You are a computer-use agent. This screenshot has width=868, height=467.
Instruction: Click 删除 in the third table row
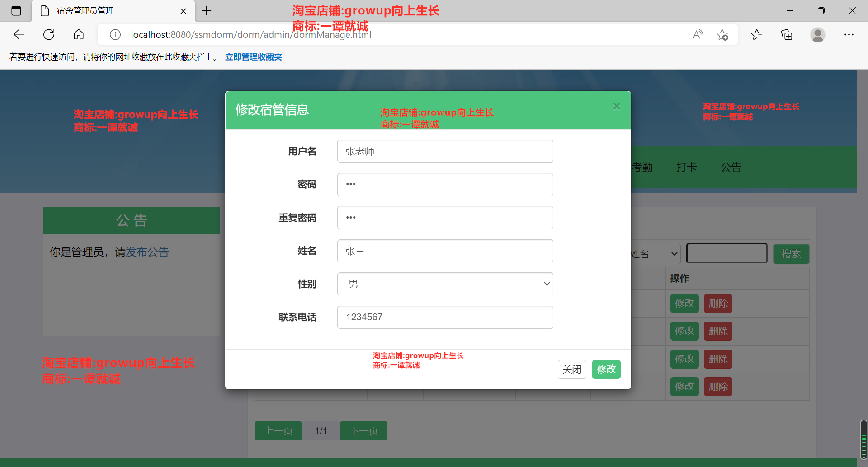point(718,359)
